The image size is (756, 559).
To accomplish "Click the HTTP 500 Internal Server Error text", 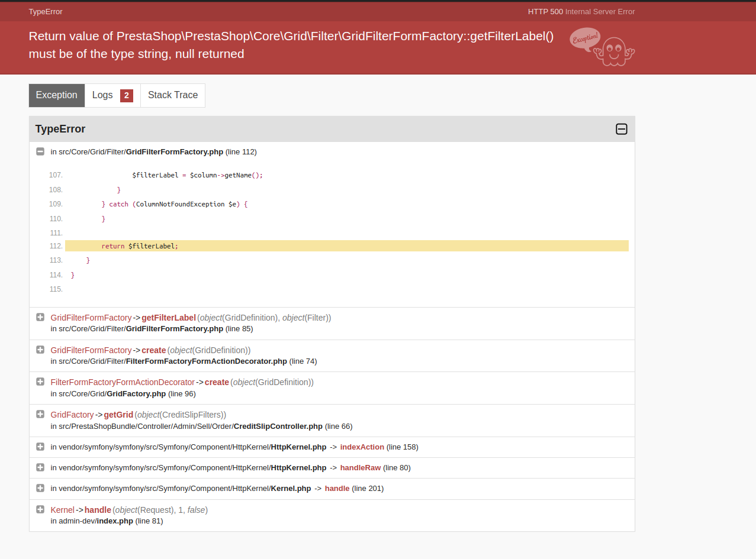I will click(581, 12).
